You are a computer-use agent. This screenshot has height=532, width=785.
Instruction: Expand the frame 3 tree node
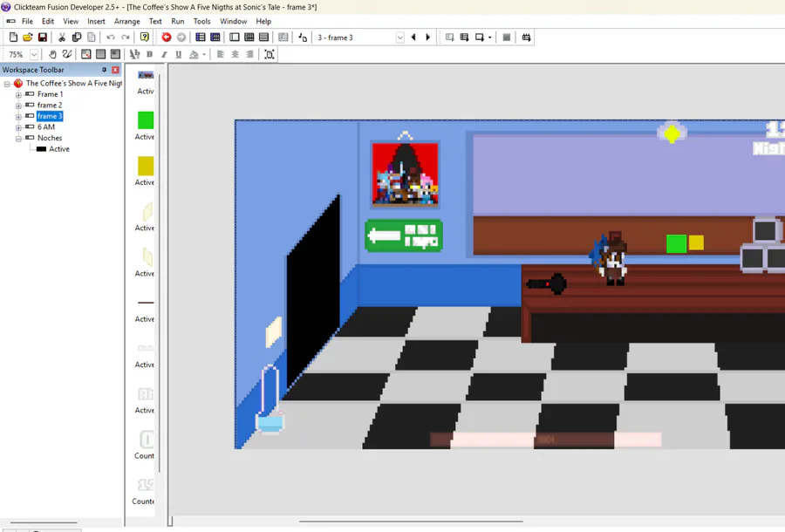click(18, 117)
